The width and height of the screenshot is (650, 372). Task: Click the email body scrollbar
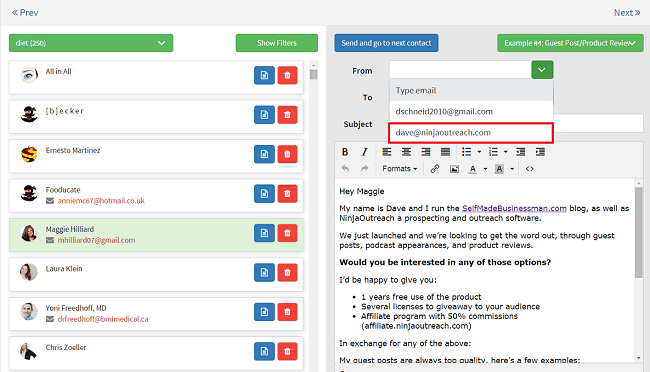[x=638, y=232]
